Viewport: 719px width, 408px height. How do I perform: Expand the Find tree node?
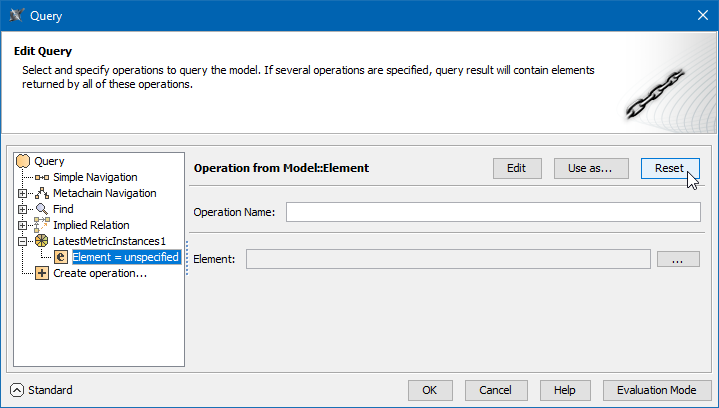22,209
